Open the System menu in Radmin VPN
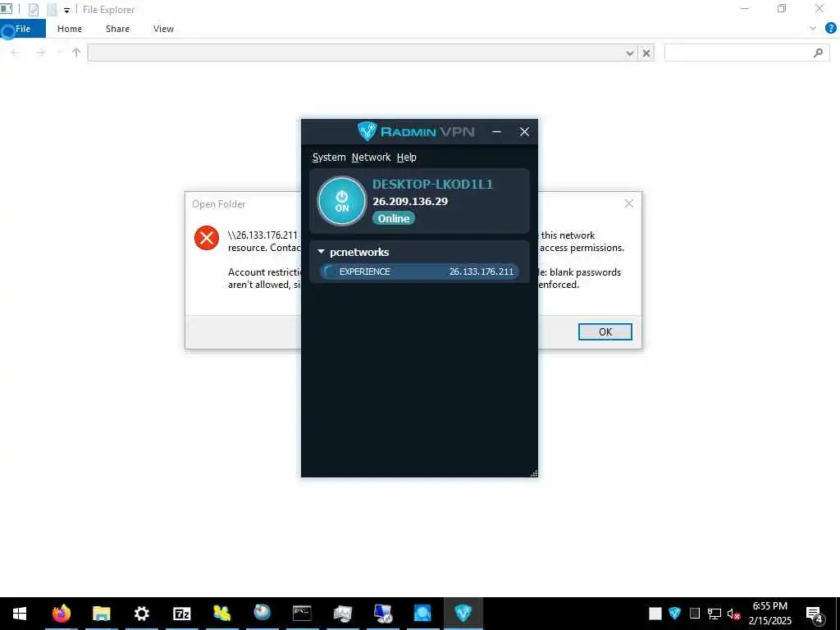The height and width of the screenshot is (630, 840). [x=329, y=157]
